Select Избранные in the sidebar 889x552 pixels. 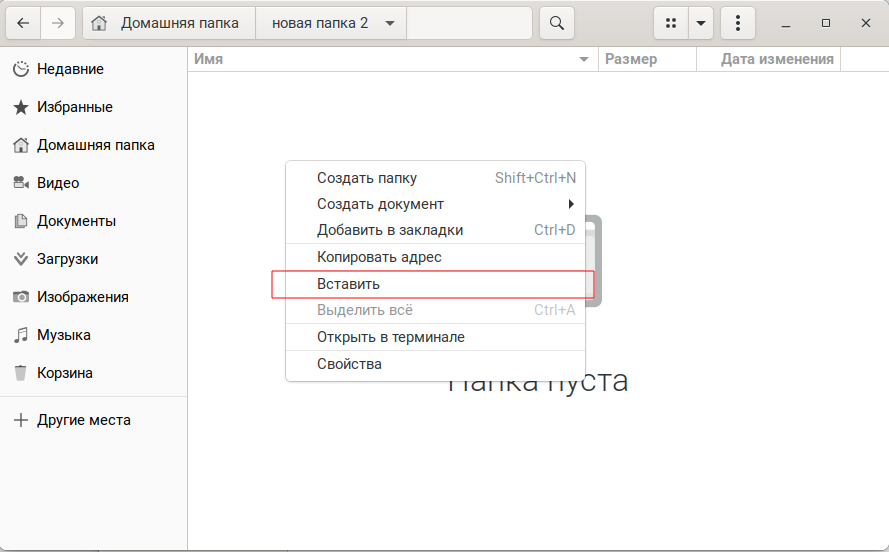pyautogui.click(x=74, y=107)
